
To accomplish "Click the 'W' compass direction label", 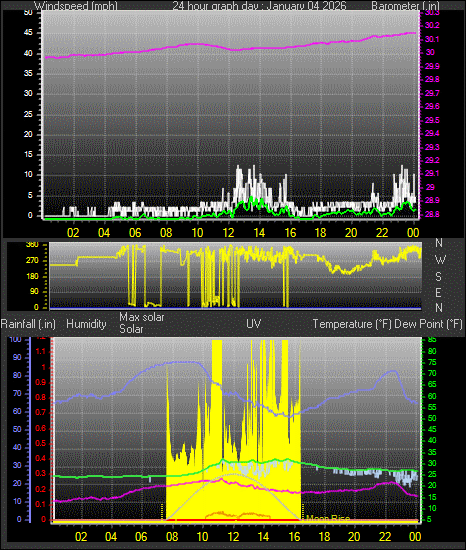I will 440,260.
